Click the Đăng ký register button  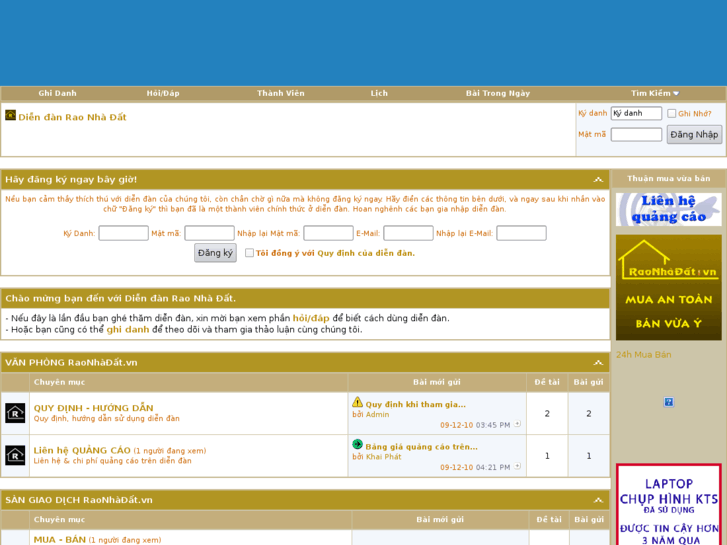tap(215, 253)
